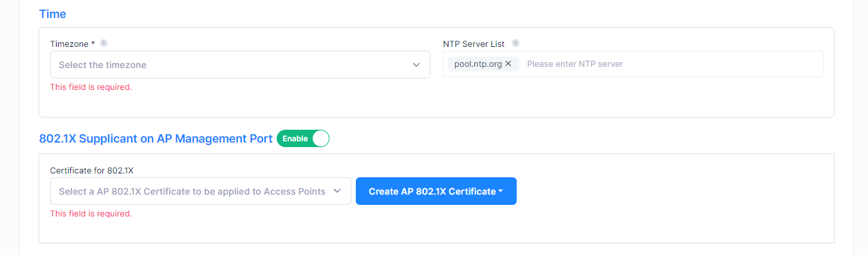868x255 pixels.
Task: Open the Select the timezone dropdown
Action: (240, 65)
